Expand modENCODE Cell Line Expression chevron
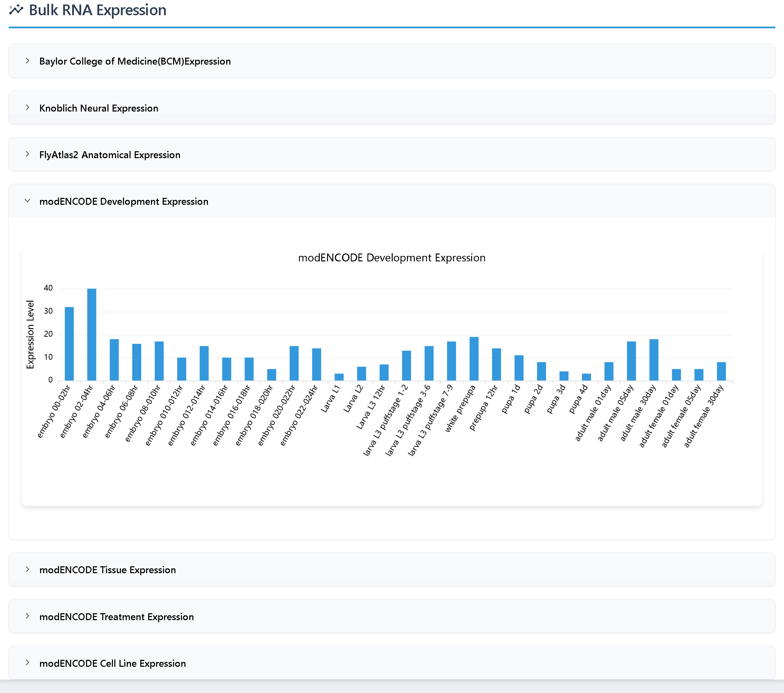This screenshot has height=693, width=784. tap(28, 663)
